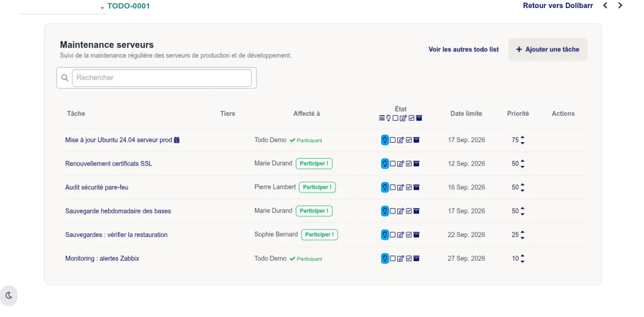Follow Retour vers Dolibarr link

558,6
